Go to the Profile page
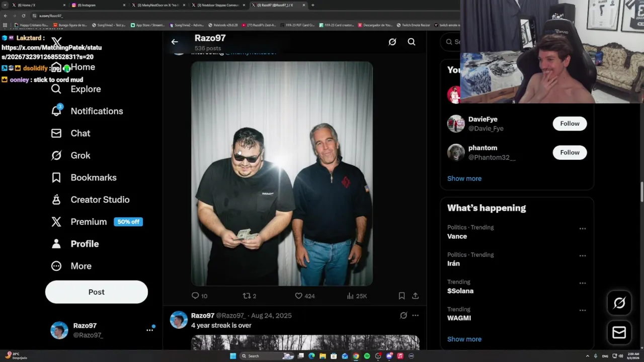The image size is (644, 362). tap(74, 244)
